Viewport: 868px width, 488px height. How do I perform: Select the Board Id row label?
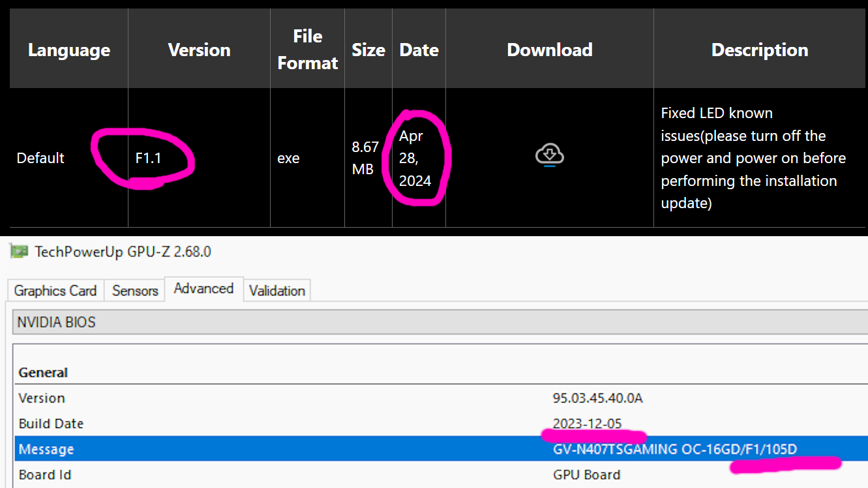click(x=45, y=474)
